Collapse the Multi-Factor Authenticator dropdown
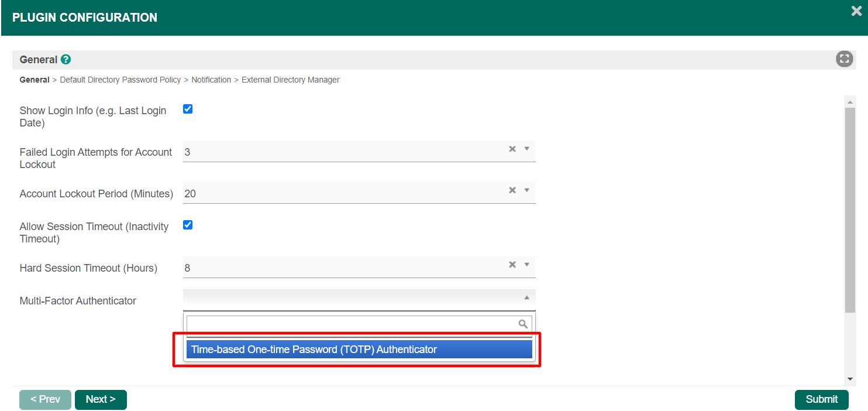This screenshot has height=411, width=868. pyautogui.click(x=526, y=298)
